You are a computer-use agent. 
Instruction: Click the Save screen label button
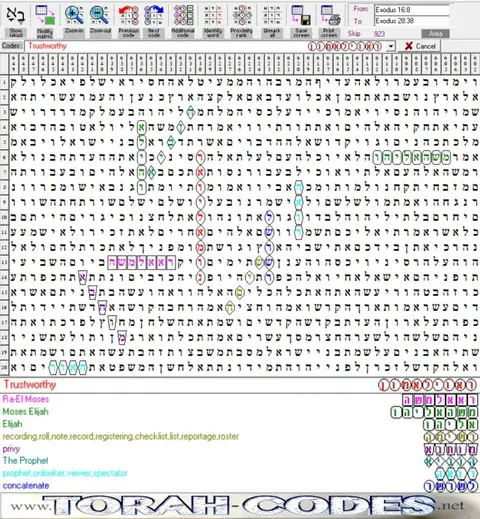[301, 33]
